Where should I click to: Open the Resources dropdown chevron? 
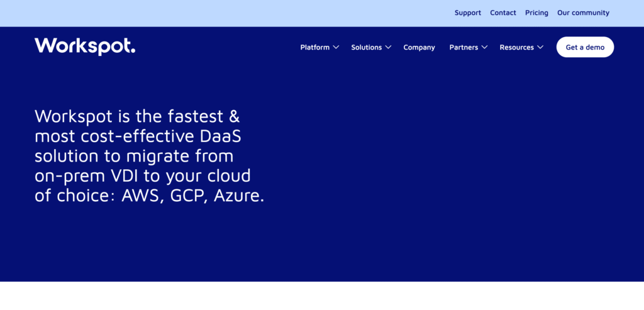coord(540,47)
